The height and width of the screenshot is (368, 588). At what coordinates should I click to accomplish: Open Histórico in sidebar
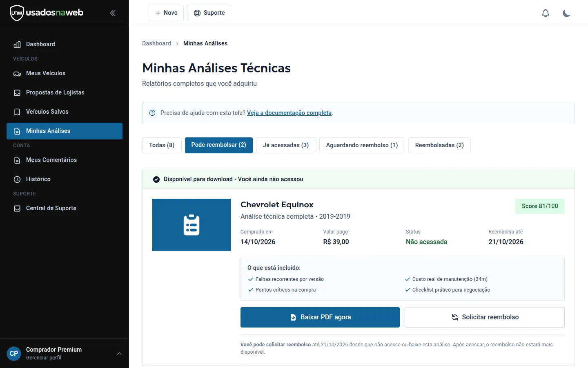pyautogui.click(x=65, y=179)
